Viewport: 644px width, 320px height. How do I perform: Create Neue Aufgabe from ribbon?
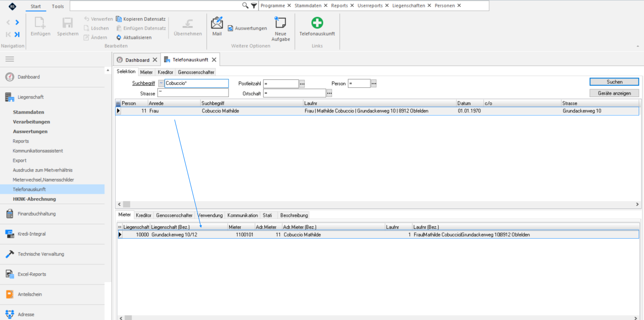pyautogui.click(x=280, y=29)
